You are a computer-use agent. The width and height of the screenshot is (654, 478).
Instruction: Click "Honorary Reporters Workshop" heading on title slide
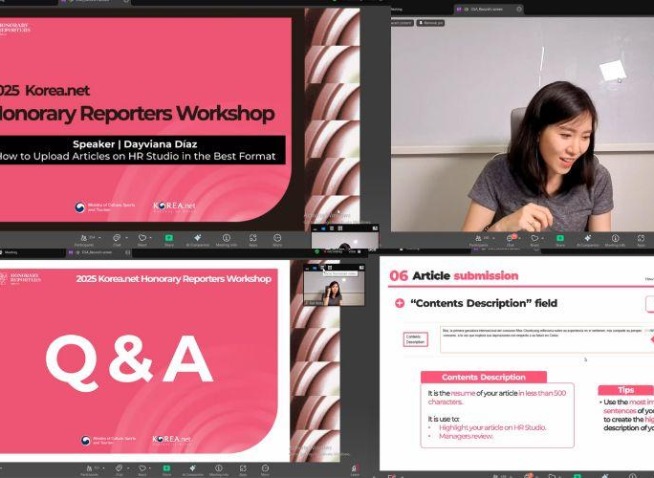[x=137, y=113]
